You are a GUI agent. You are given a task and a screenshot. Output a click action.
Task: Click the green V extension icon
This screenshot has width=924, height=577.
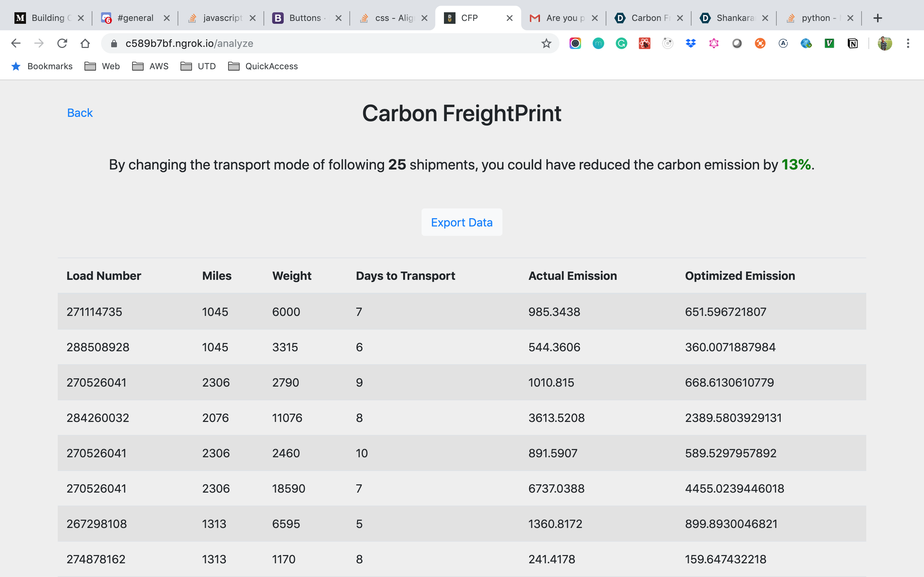click(829, 44)
